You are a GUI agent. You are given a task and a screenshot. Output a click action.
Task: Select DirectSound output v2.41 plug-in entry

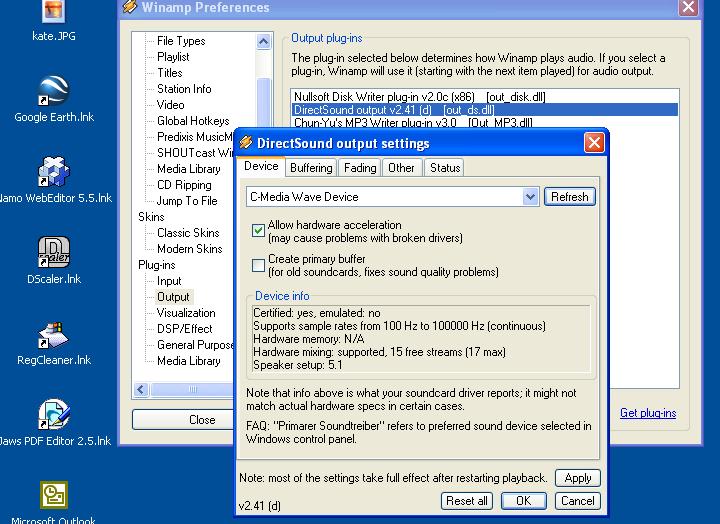tap(484, 110)
